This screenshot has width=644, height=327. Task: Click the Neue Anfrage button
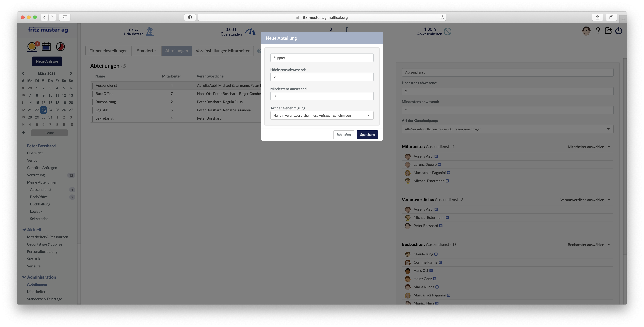(47, 61)
